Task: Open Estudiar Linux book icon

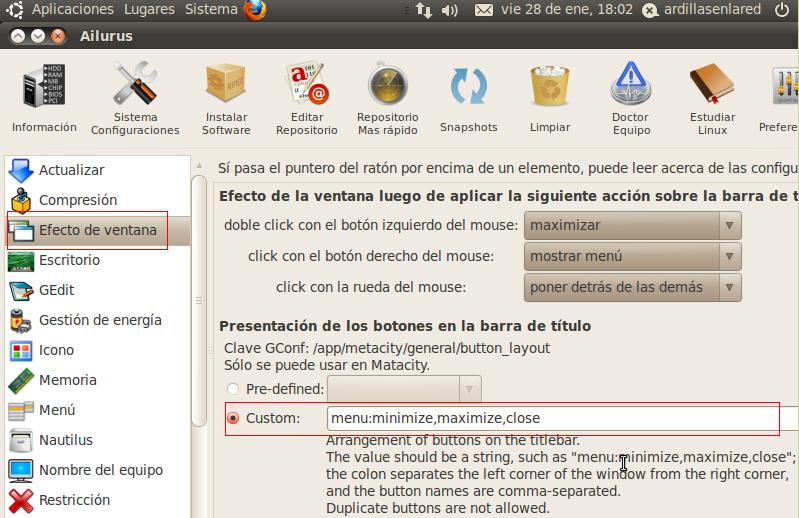Action: pos(712,84)
